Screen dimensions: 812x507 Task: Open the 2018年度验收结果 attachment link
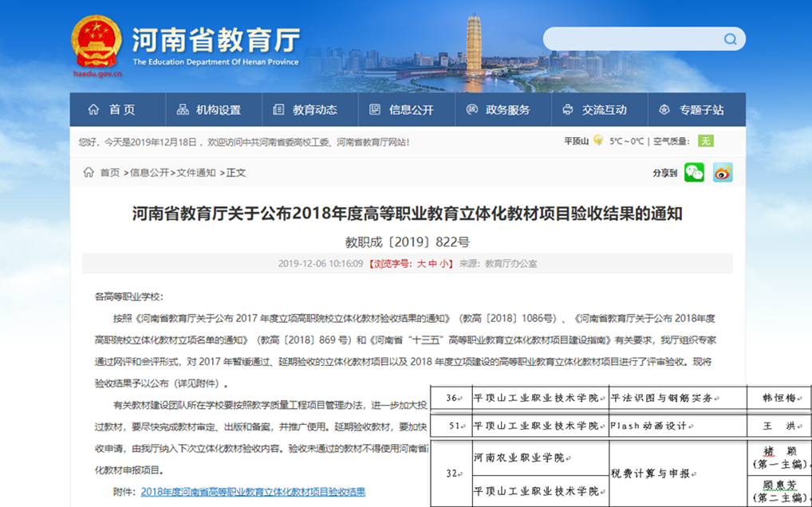pos(253,492)
